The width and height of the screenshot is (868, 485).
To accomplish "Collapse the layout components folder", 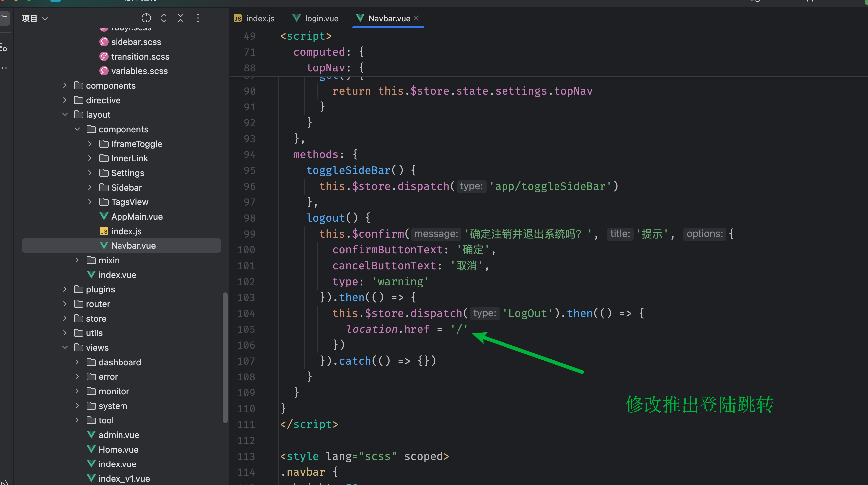I will pyautogui.click(x=77, y=129).
